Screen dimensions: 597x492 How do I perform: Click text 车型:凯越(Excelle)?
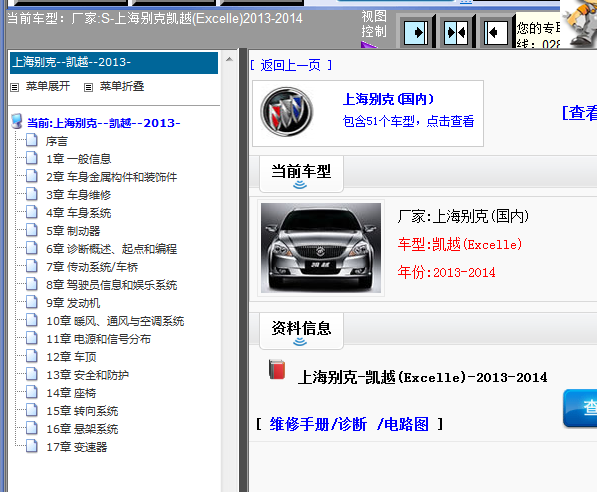point(460,244)
